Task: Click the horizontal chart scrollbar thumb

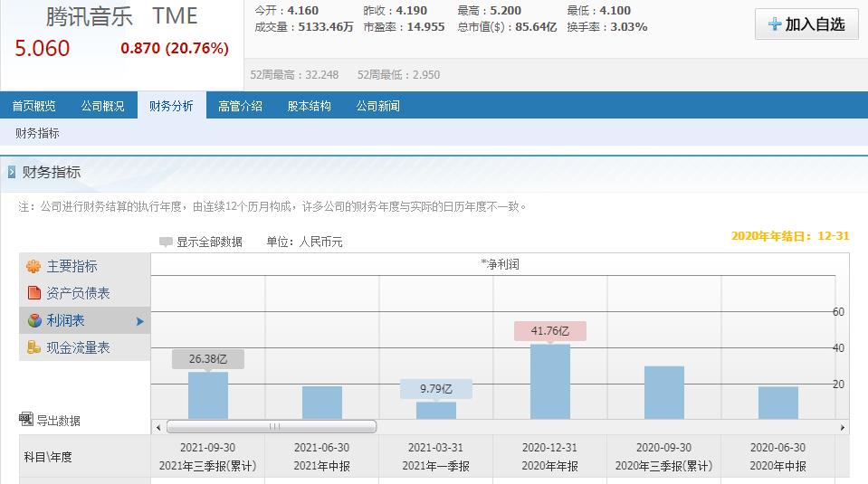Action: pos(272,426)
